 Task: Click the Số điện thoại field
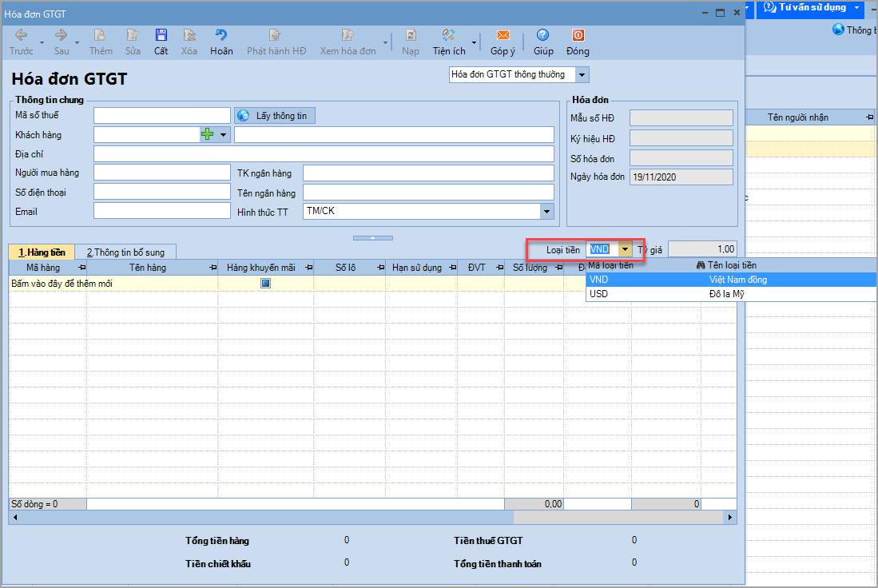click(x=162, y=192)
